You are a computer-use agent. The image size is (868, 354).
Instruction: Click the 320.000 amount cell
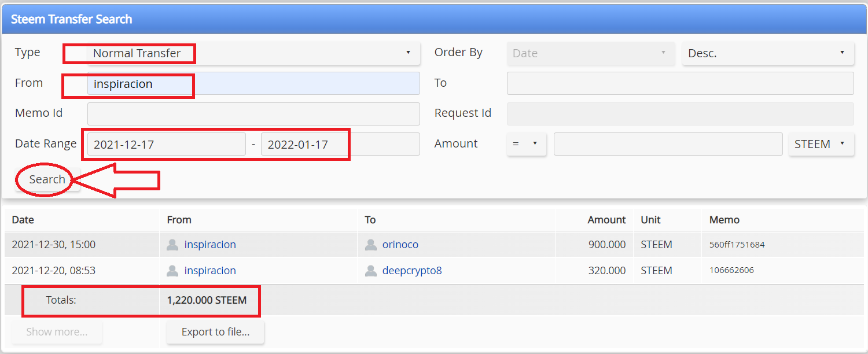607,271
